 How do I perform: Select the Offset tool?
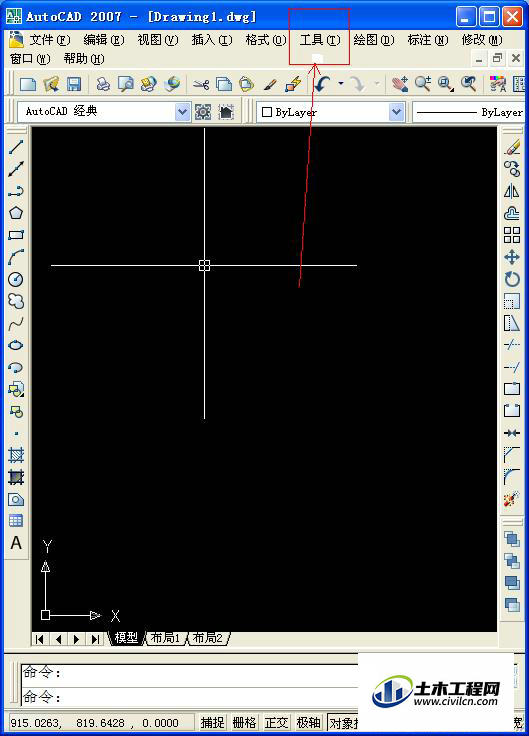tap(512, 213)
